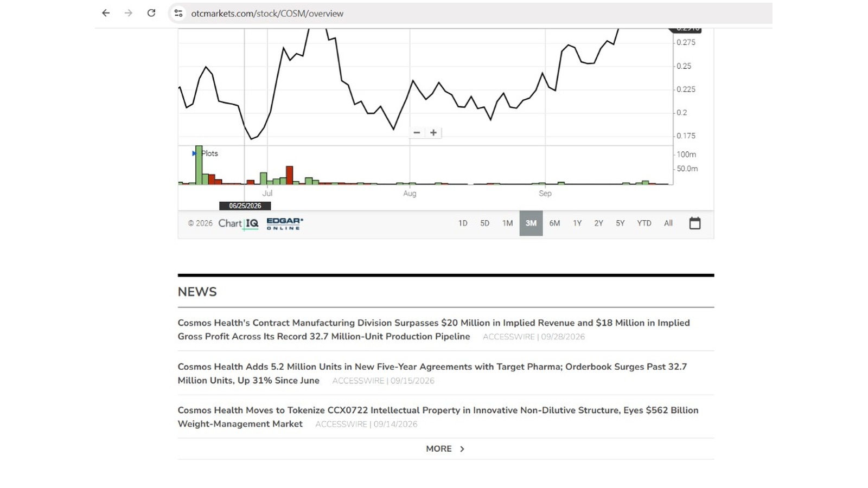Open the EDGAR Online logo link
Viewport: 868px width, 488px height.
coord(285,223)
